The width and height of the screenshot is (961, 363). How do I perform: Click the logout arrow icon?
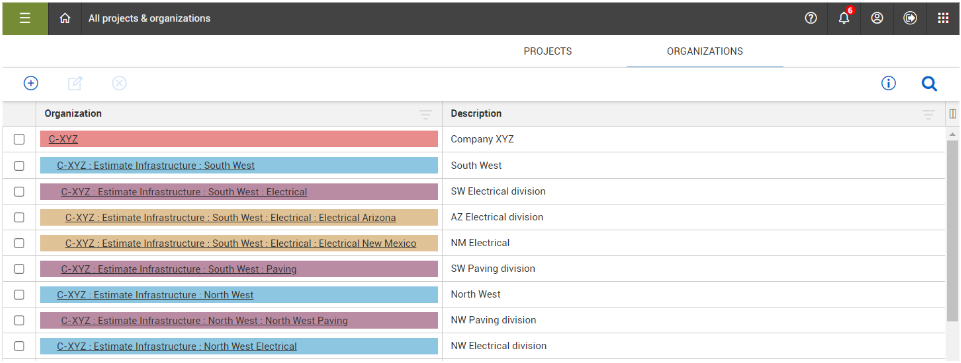pos(910,18)
